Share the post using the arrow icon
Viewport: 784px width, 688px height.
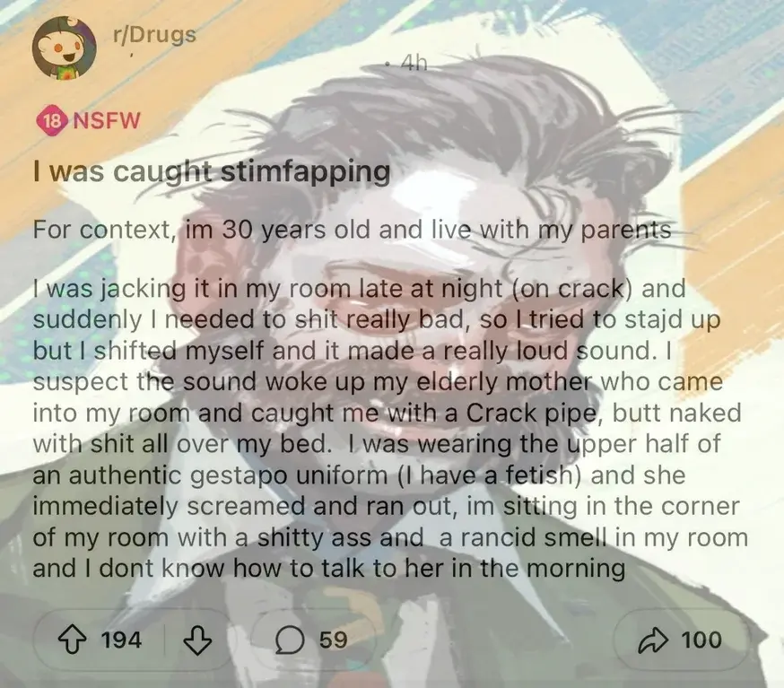click(x=653, y=640)
